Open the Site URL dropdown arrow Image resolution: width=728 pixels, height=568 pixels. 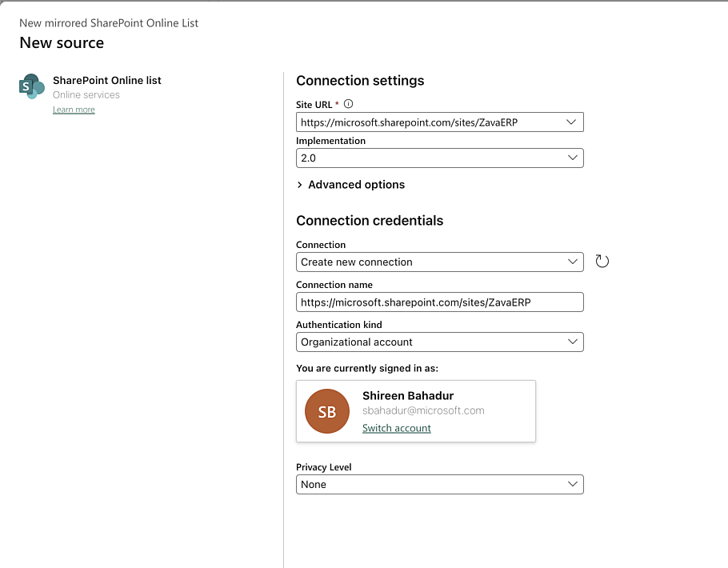tap(571, 122)
